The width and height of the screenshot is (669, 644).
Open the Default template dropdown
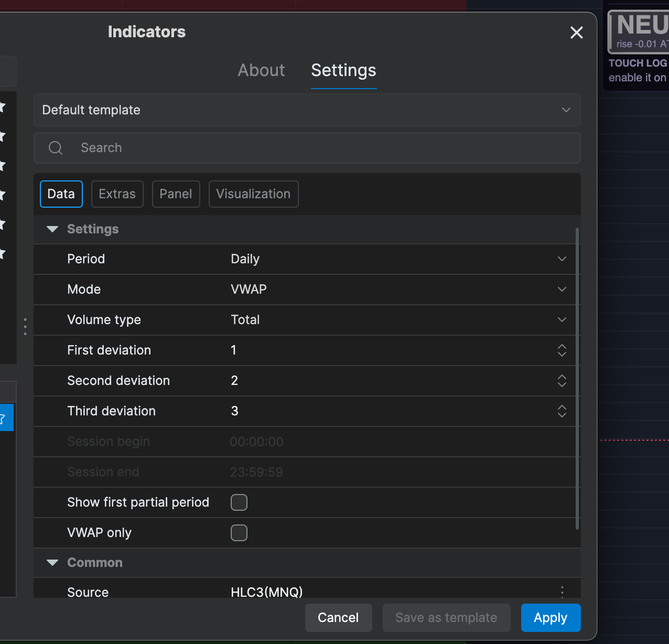point(307,110)
